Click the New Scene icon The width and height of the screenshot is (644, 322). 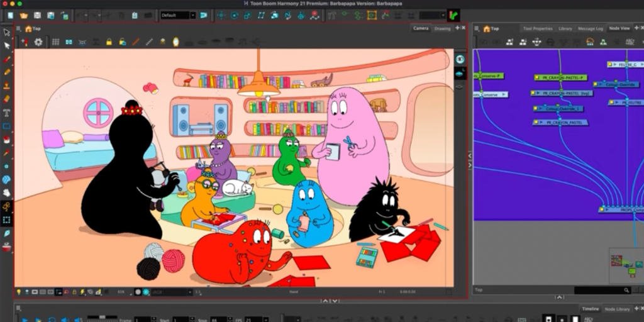click(x=10, y=16)
